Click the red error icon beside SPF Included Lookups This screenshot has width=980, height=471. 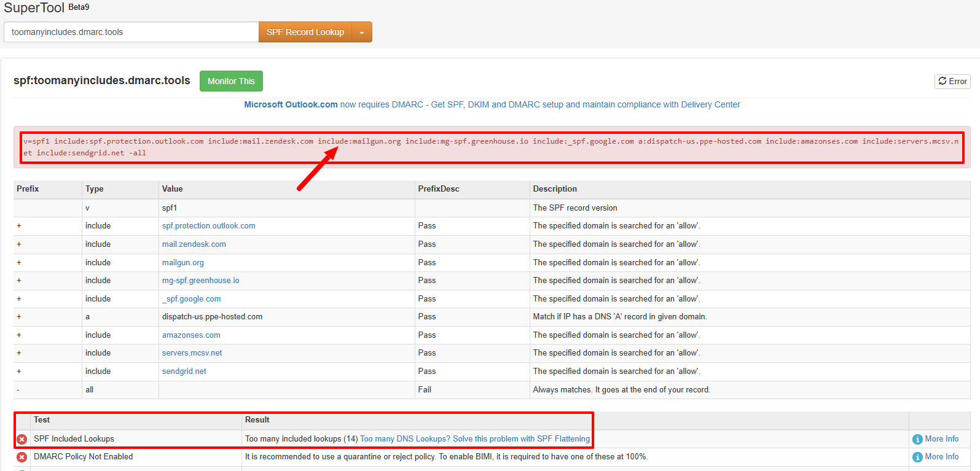22,439
